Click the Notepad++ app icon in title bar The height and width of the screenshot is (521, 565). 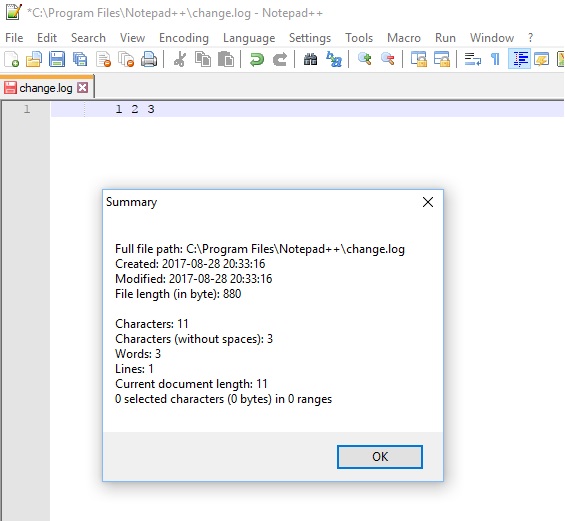pyautogui.click(x=14, y=12)
